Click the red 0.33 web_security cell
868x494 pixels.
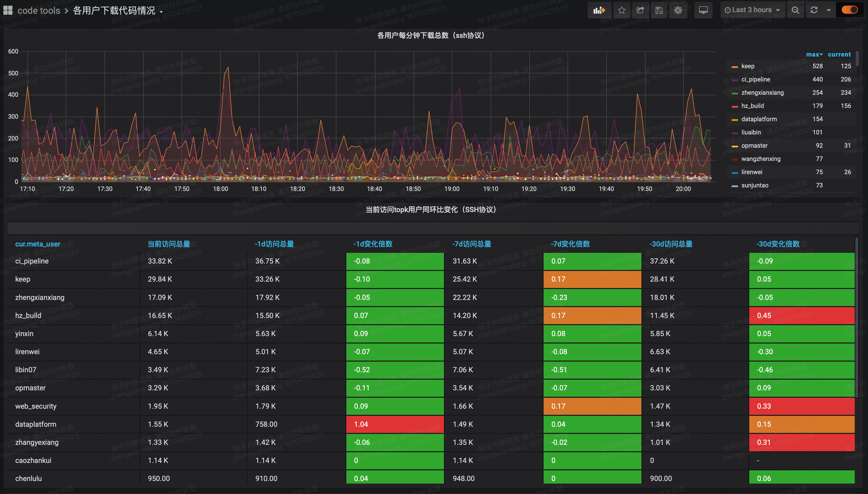[801, 406]
